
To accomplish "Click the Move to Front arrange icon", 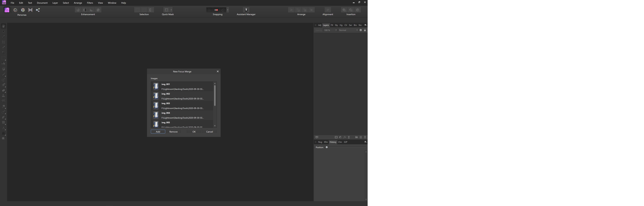I will [x=311, y=10].
